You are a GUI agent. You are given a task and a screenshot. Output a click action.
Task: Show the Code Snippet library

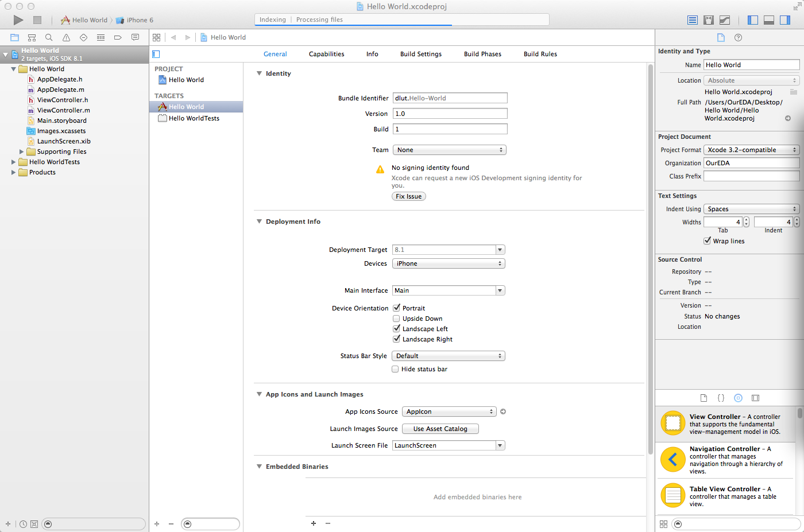click(721, 398)
